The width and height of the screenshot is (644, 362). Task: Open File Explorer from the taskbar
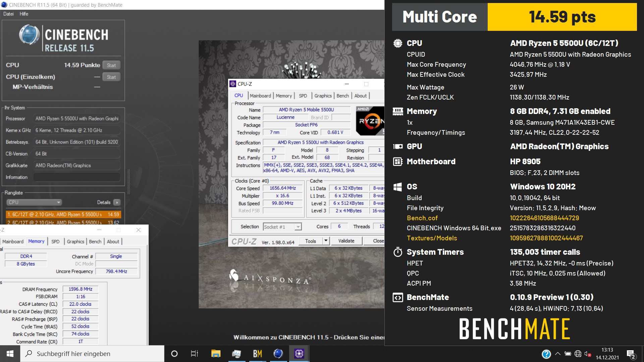coord(216,354)
